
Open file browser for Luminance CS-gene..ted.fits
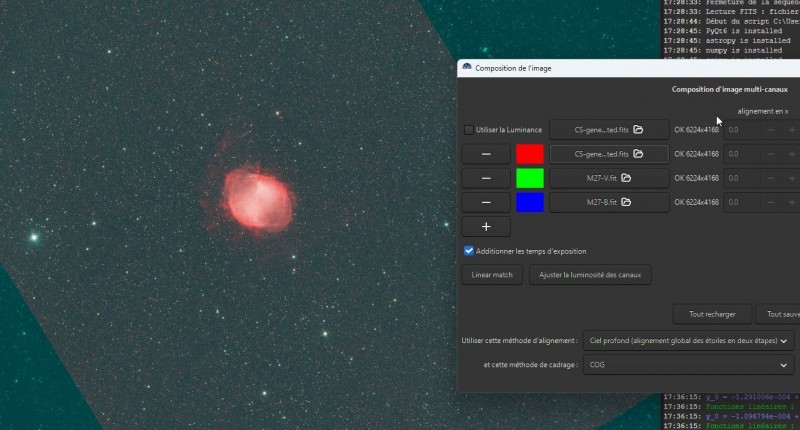click(x=609, y=130)
